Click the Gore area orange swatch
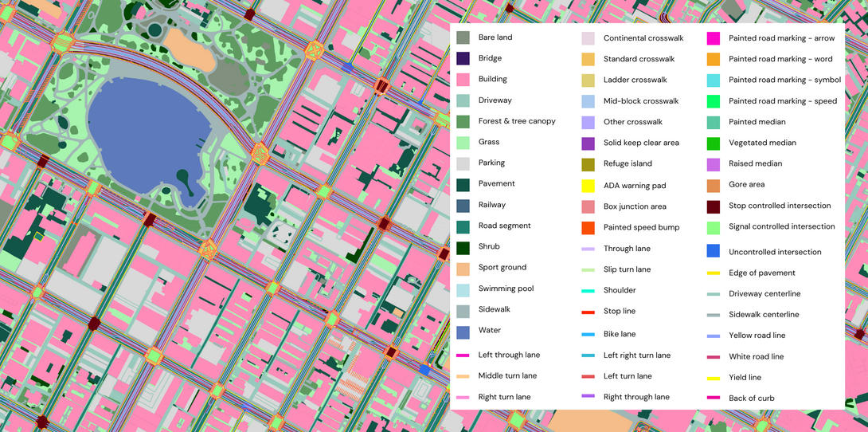This screenshot has height=432, width=868. 714,185
